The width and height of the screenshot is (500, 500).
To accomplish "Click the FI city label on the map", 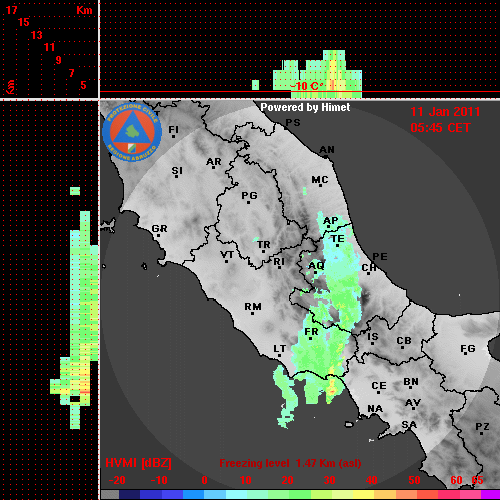I will (173, 129).
